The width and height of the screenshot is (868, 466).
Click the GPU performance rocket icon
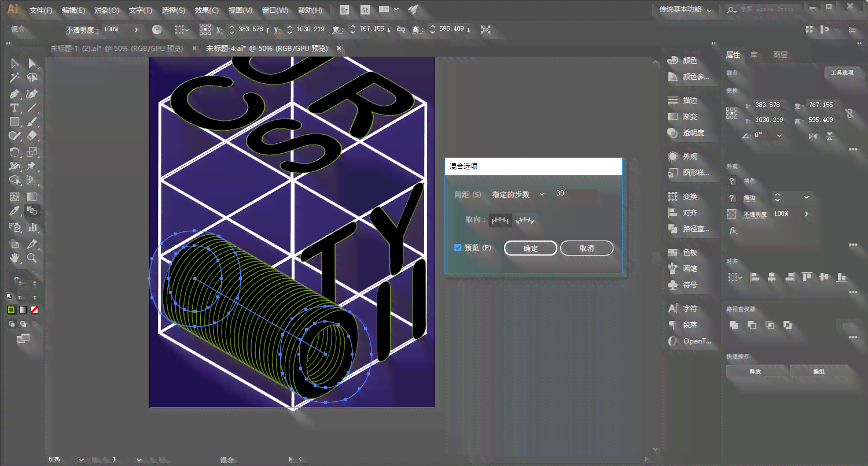click(x=413, y=10)
